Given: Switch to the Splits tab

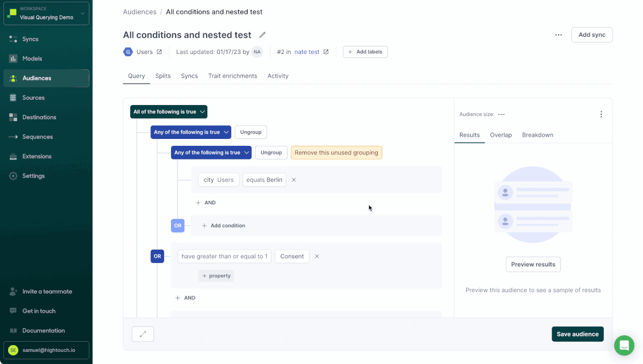Looking at the screenshot, I should click(x=162, y=75).
